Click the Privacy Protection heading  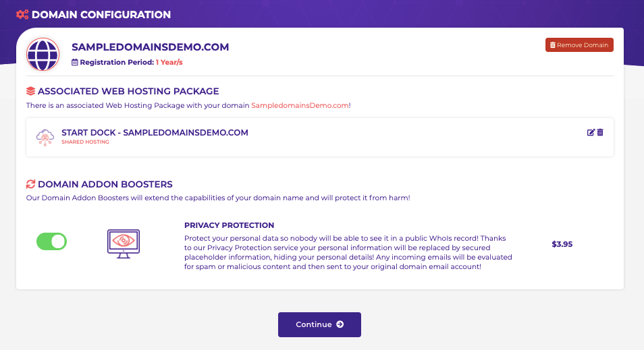point(229,225)
